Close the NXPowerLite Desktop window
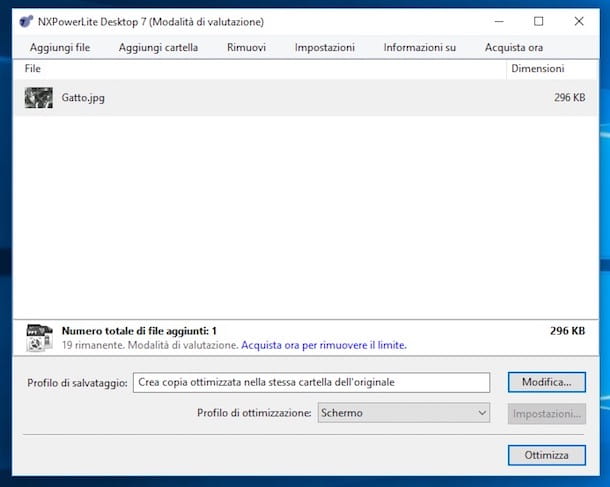This screenshot has width=610, height=487. 579,21
